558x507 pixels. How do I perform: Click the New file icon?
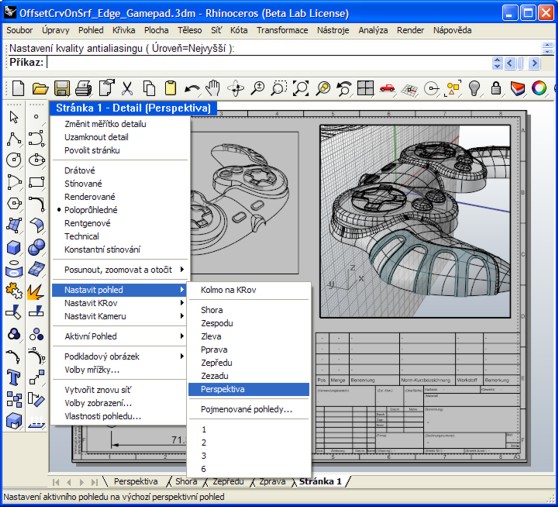(x=18, y=88)
